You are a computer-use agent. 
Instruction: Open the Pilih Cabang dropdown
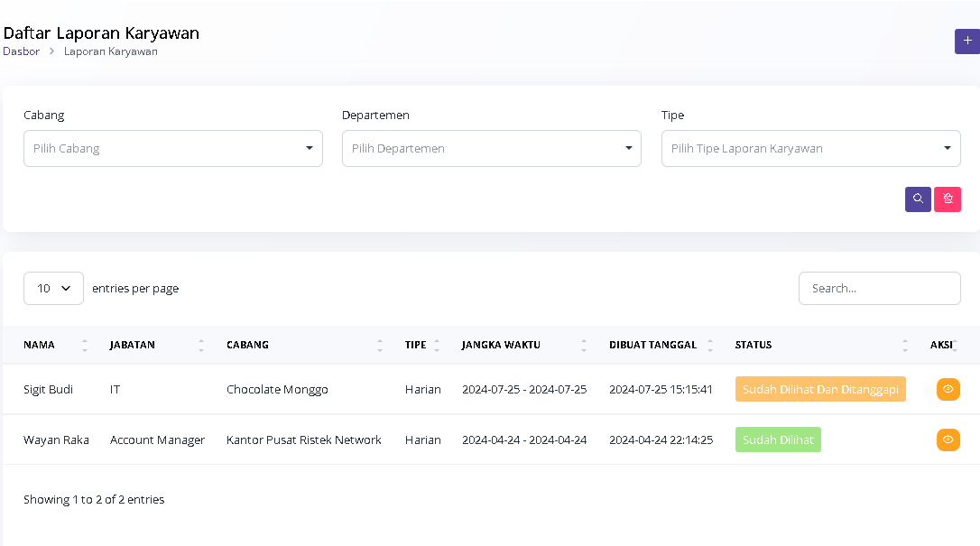[x=173, y=149]
